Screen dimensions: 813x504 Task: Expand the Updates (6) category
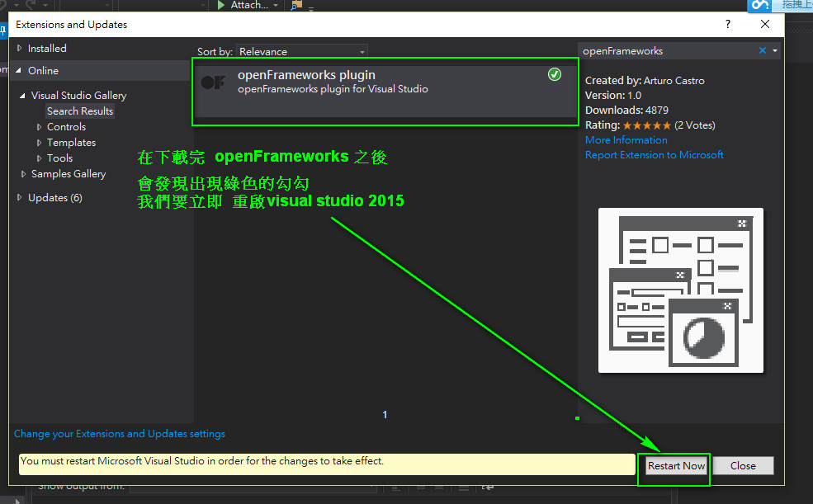coord(18,197)
